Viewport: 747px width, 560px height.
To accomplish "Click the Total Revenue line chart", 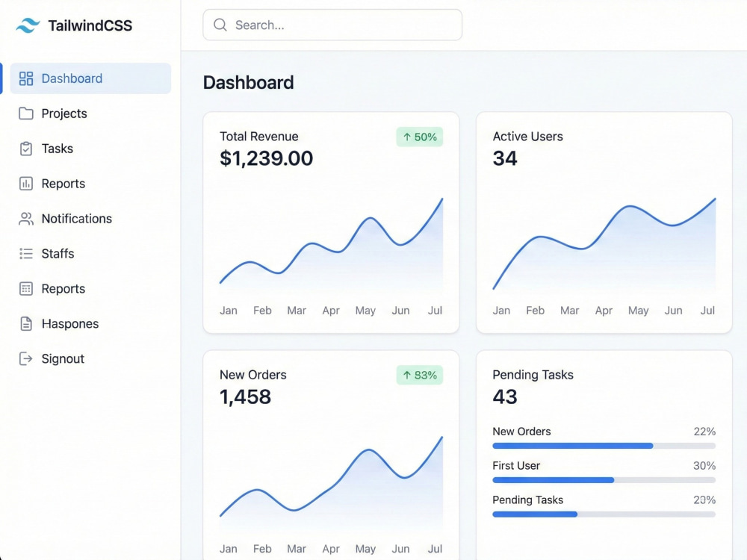I will pos(331,245).
